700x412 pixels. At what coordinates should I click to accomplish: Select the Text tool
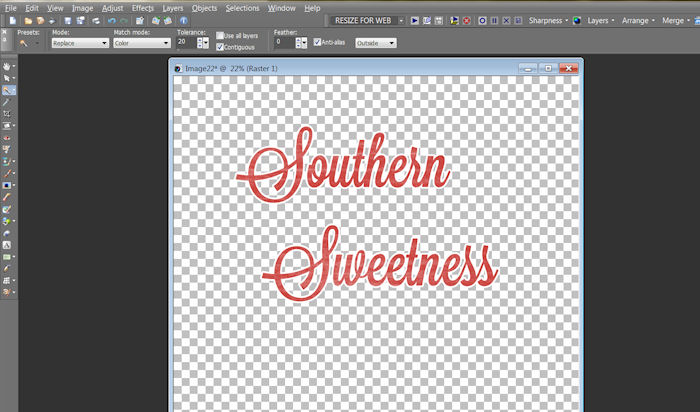tap(7, 245)
